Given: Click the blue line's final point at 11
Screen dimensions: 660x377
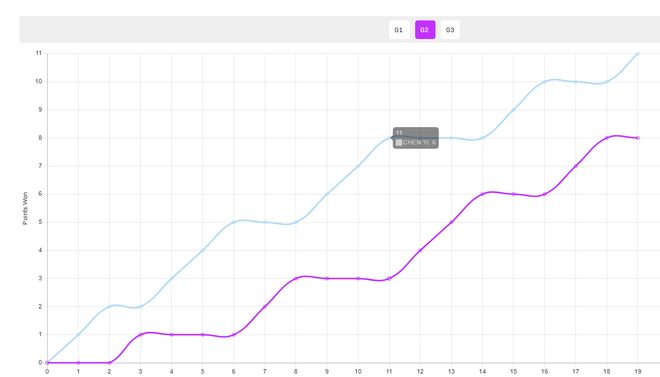Looking at the screenshot, I should pyautogui.click(x=638, y=54).
